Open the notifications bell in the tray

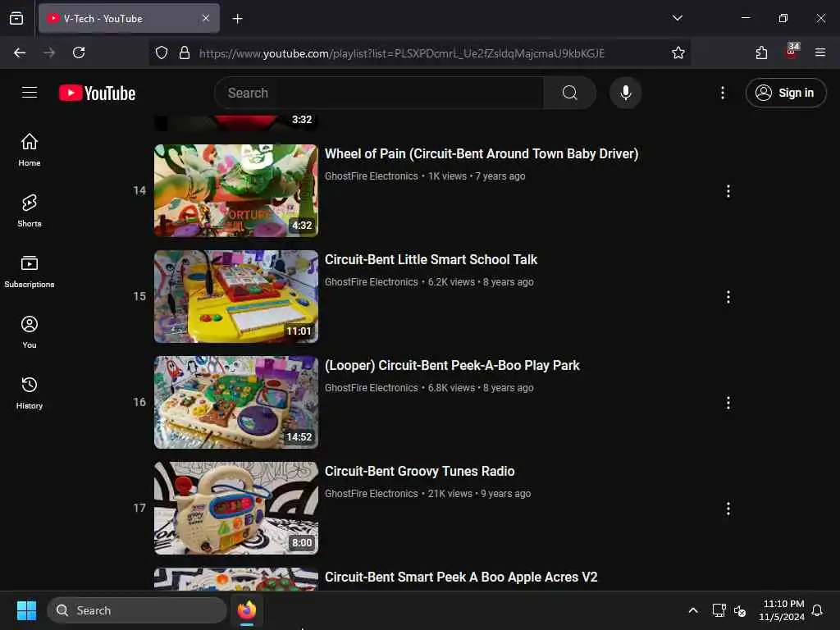pyautogui.click(x=818, y=610)
